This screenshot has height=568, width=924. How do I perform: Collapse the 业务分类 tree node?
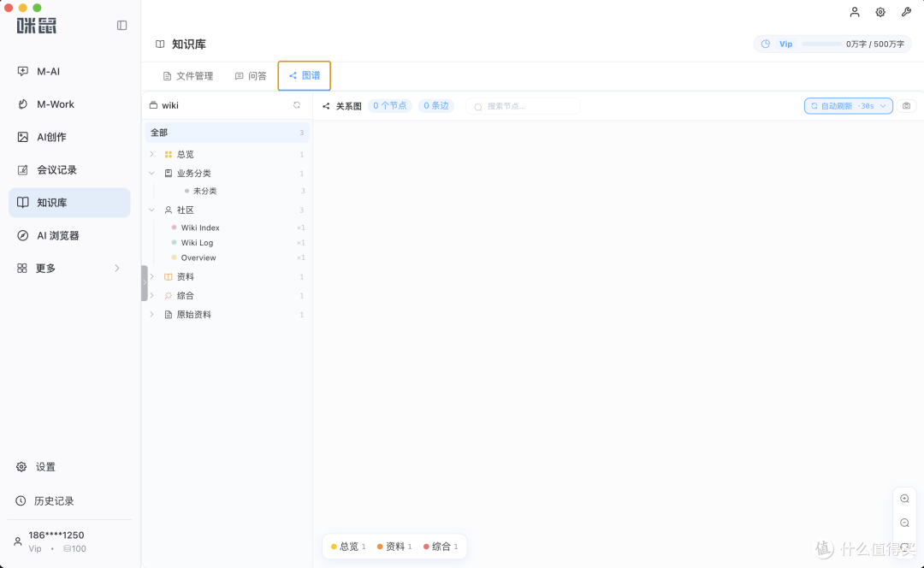click(x=152, y=174)
